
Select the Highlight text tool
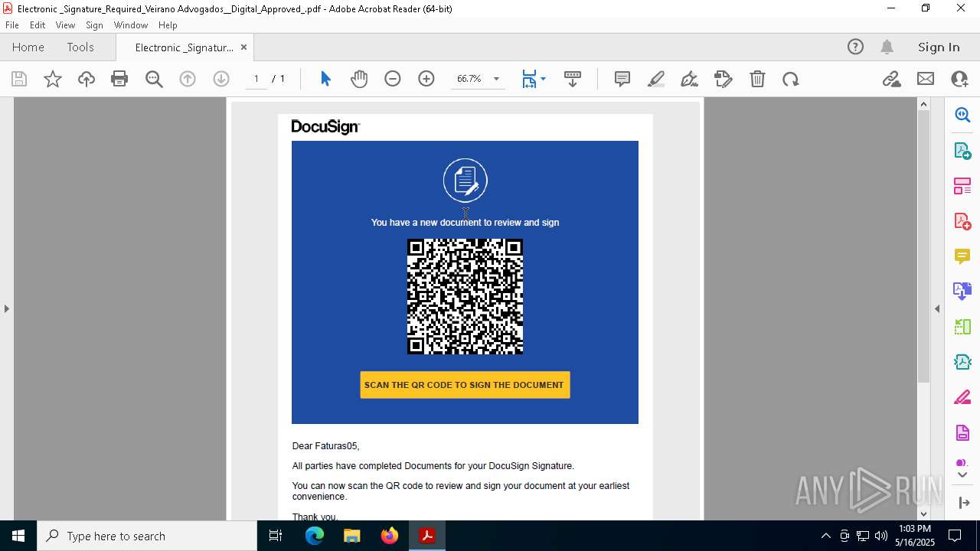(656, 79)
